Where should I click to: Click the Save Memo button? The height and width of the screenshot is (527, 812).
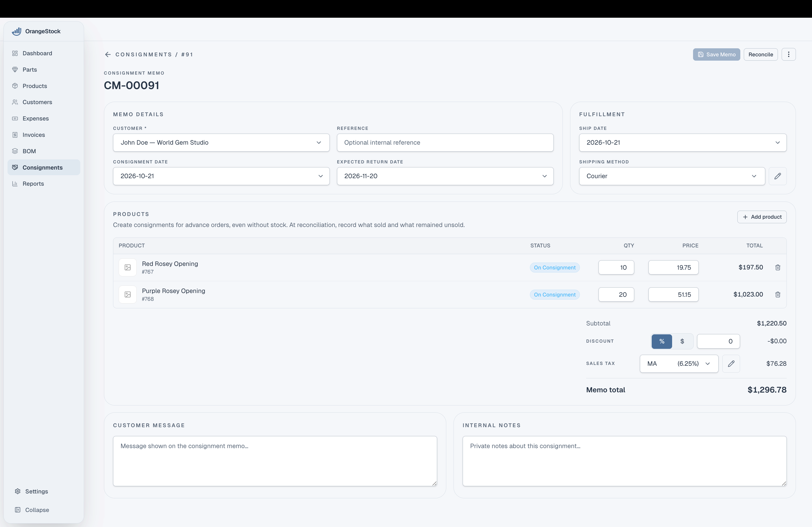click(716, 54)
